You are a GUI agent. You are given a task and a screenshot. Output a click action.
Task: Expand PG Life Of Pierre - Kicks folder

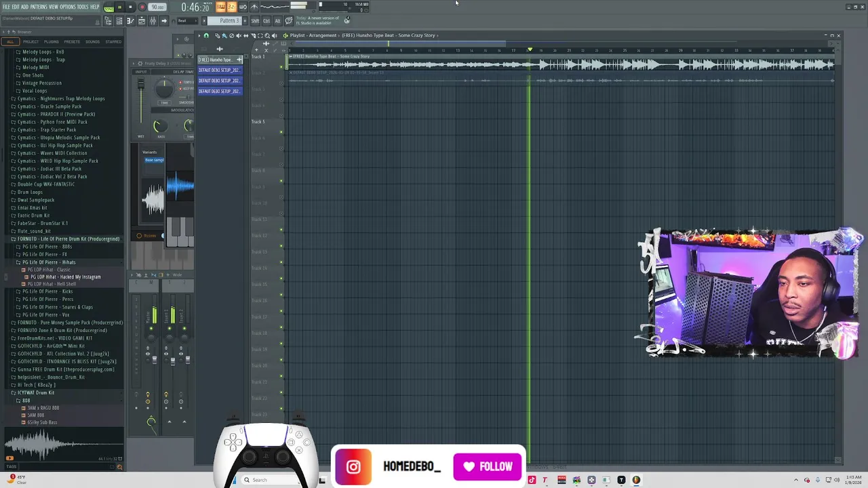(46, 291)
